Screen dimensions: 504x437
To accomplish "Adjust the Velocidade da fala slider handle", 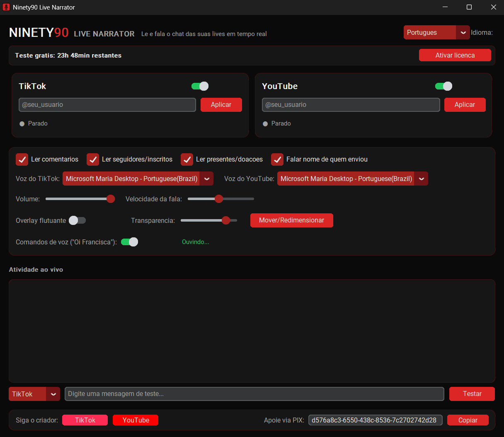I will pos(219,199).
